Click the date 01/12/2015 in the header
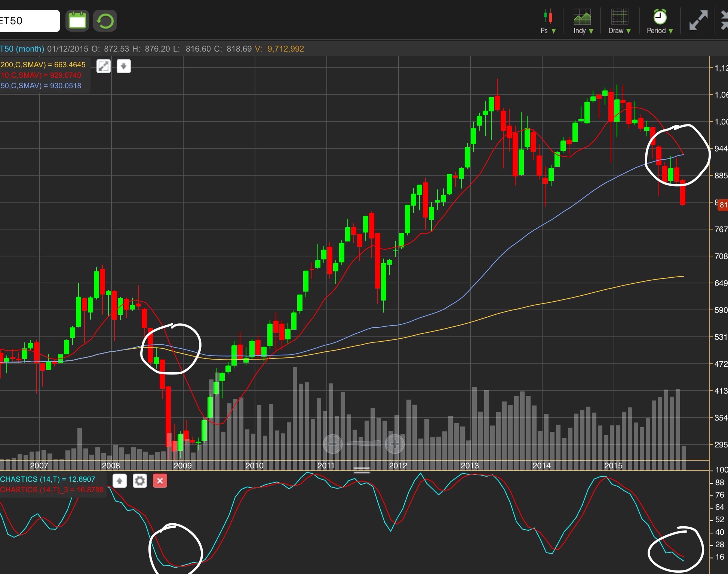The height and width of the screenshot is (582, 728). click(68, 49)
